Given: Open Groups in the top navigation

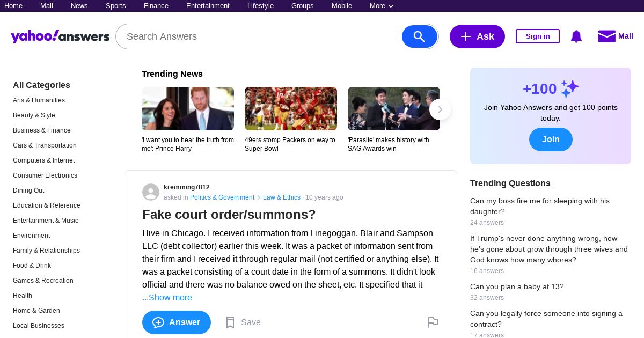Looking at the screenshot, I should tap(303, 6).
